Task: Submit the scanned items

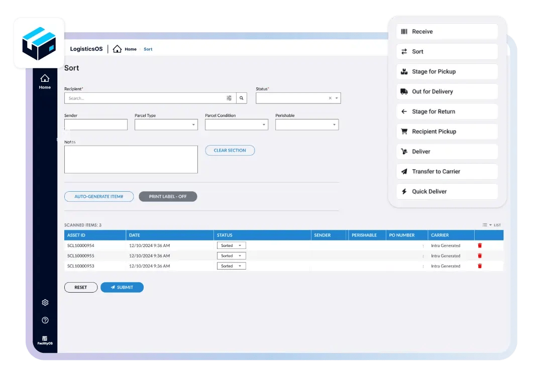Action: (122, 288)
